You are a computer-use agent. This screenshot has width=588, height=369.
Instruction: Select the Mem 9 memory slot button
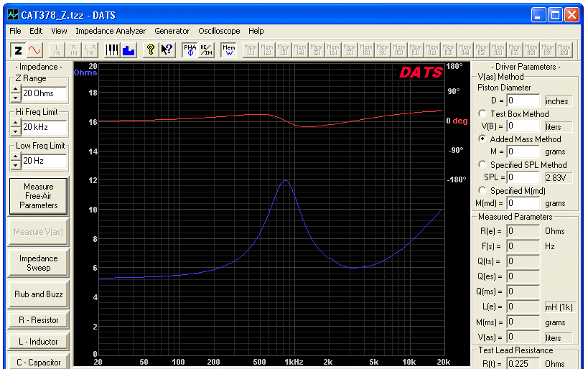point(383,50)
